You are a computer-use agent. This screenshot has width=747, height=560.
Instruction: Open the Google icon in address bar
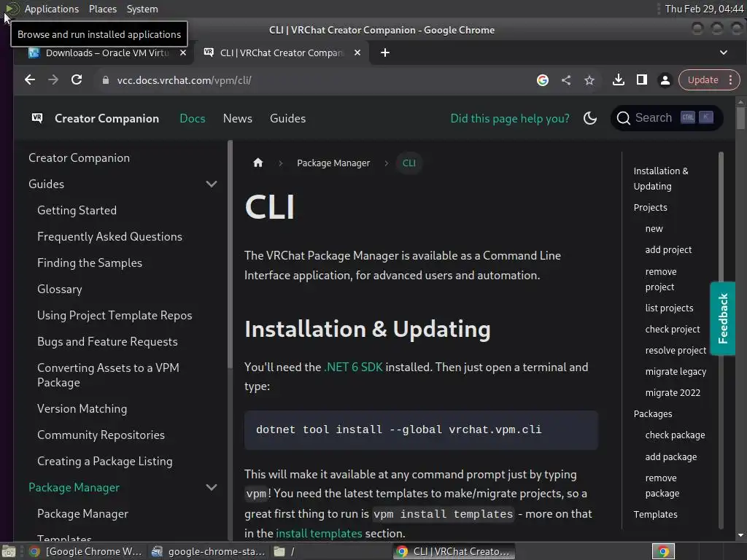543,80
